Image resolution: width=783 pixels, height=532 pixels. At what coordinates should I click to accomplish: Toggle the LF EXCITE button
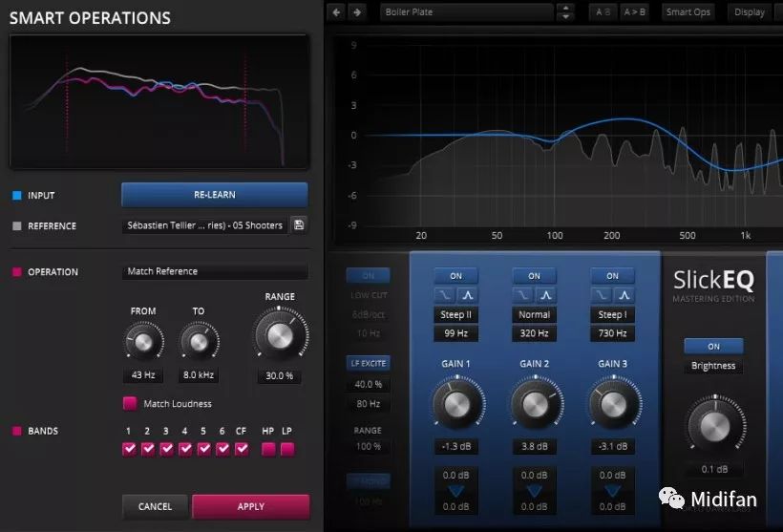point(368,363)
